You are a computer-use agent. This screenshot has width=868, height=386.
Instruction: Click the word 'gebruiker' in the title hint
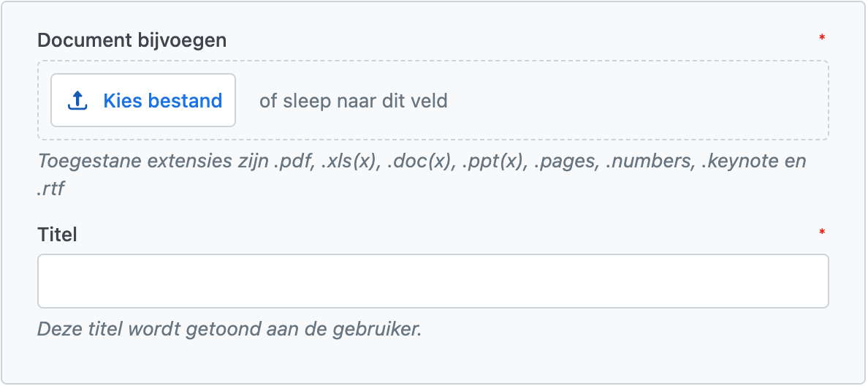pyautogui.click(x=383, y=329)
